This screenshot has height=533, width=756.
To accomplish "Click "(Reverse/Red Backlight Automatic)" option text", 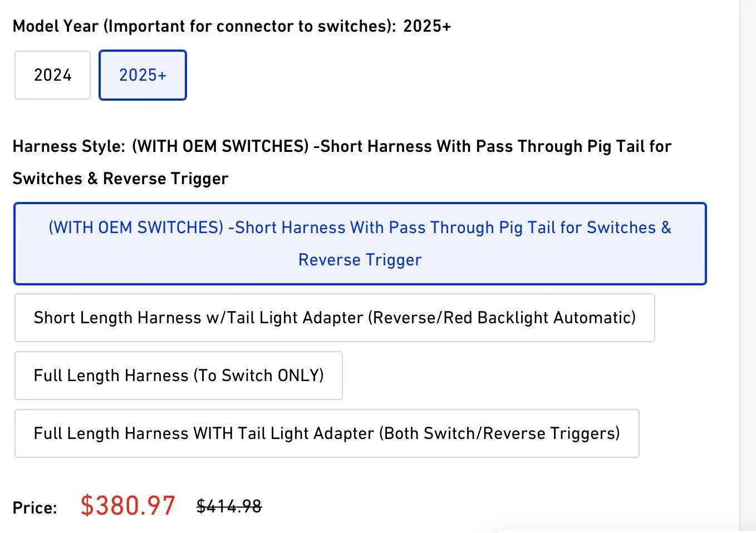I will coord(501,318).
